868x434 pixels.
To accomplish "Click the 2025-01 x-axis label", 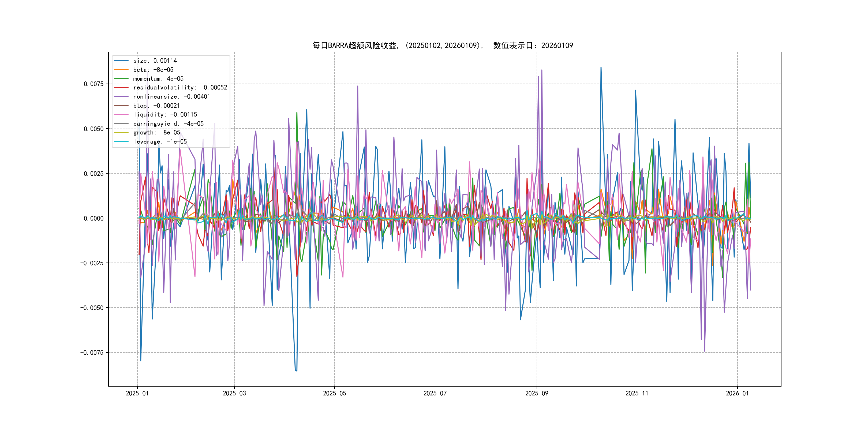I will [137, 393].
